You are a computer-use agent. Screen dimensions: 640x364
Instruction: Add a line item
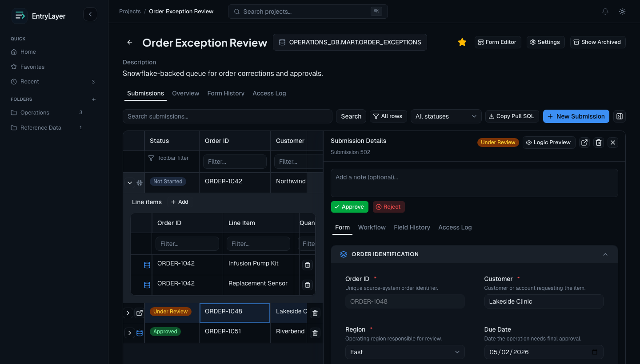tap(180, 202)
